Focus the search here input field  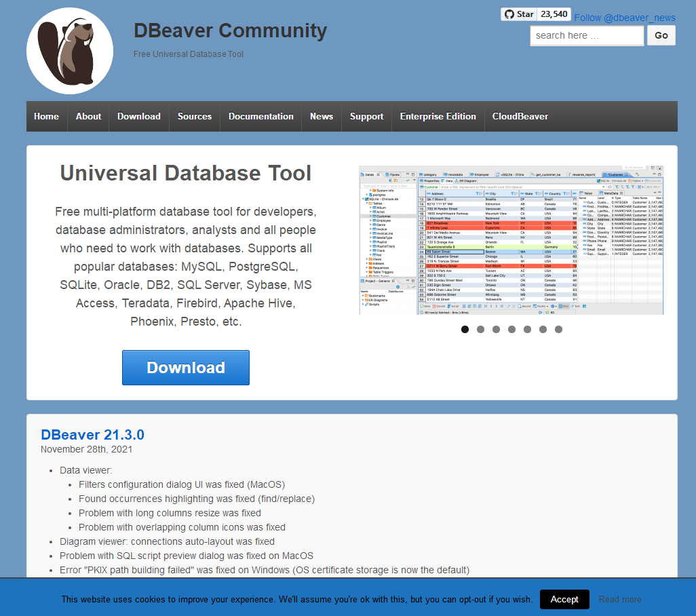[587, 35]
